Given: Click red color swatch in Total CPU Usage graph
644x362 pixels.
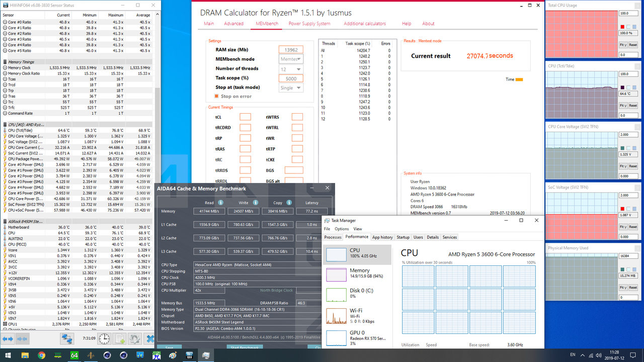Looking at the screenshot, I should pos(622,27).
